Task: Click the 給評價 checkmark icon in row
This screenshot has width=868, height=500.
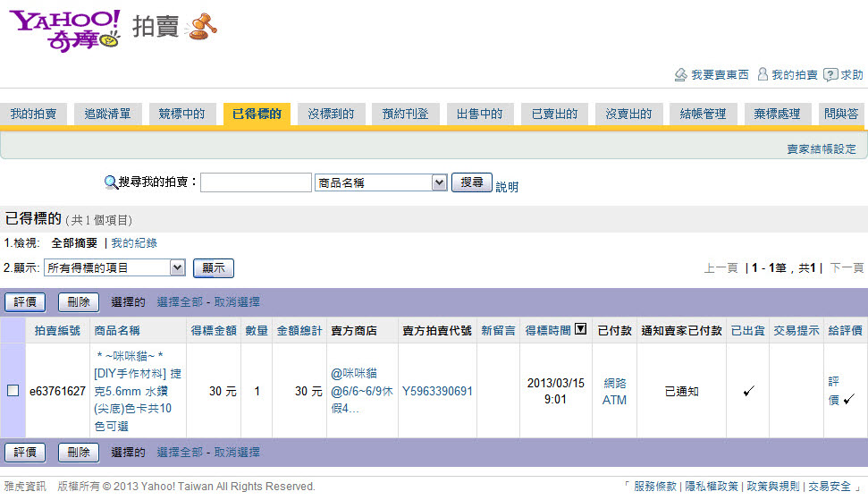Action: click(848, 399)
